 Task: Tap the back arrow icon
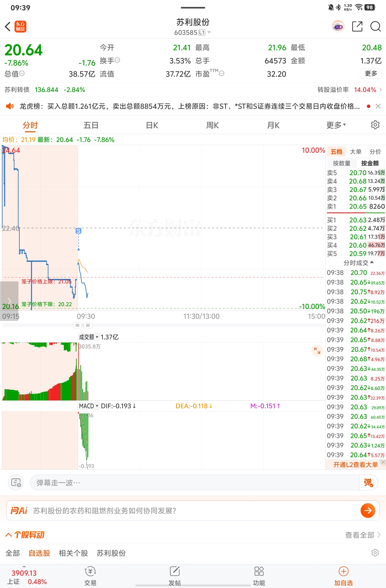(x=8, y=26)
